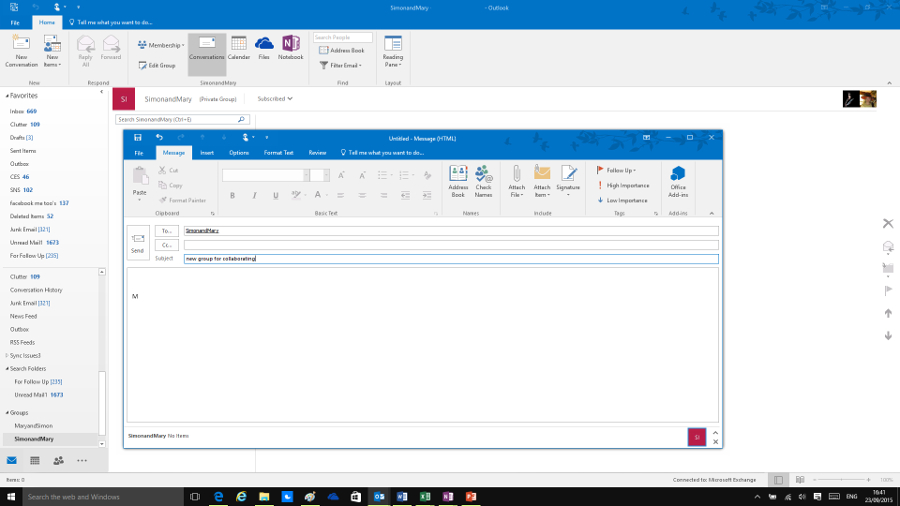Toggle Low Importance tag
Viewport: 900px width, 506px height.
622,200
